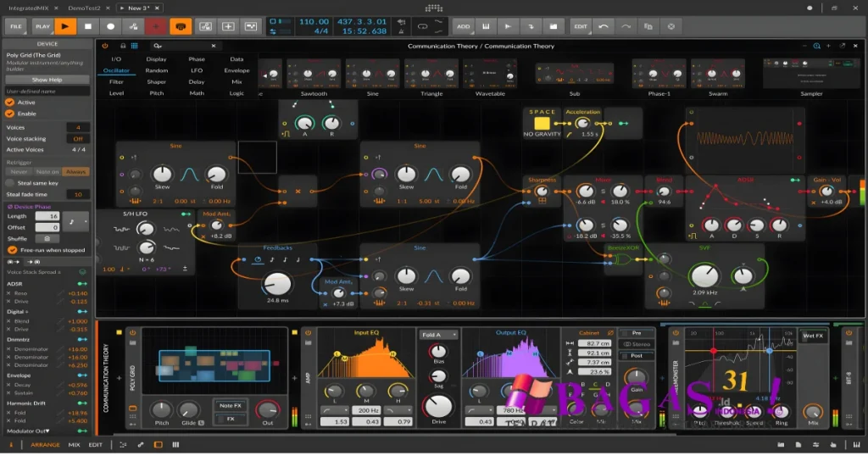Toggle the Amp device power button
868x456 pixels.
click(309, 332)
